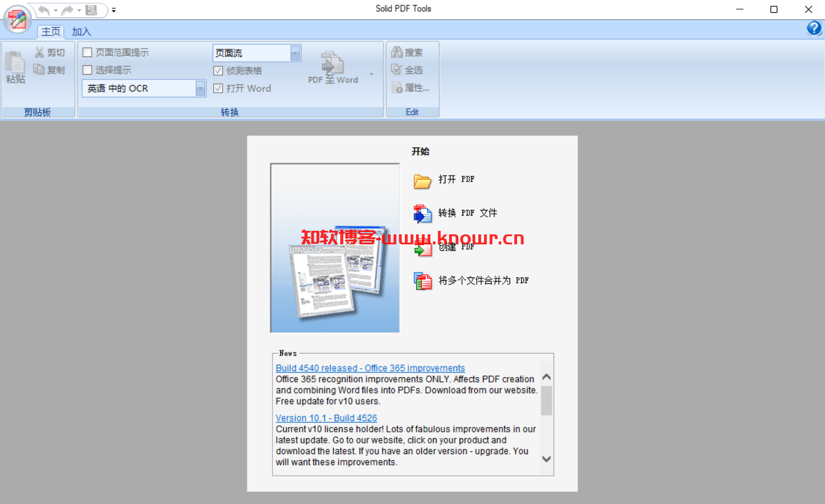Click the Edit group label
Viewport: 825px width, 504px height.
tap(412, 112)
